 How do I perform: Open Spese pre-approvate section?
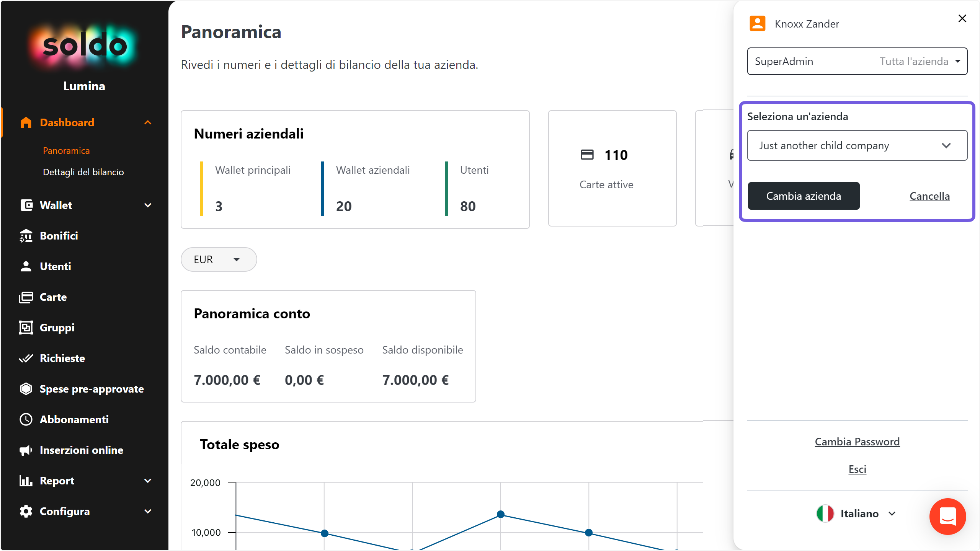pyautogui.click(x=92, y=389)
